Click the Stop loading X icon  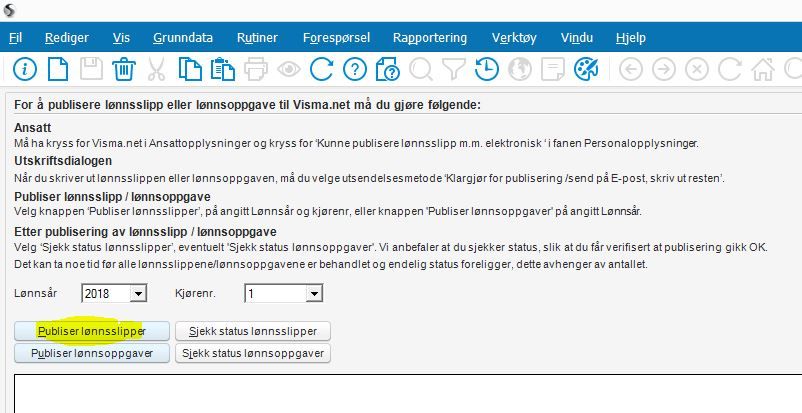coord(697,69)
